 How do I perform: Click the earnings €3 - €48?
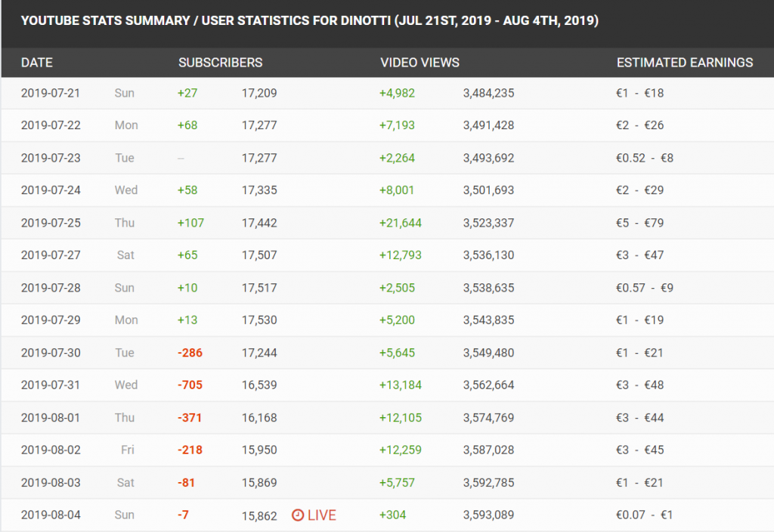click(x=639, y=385)
